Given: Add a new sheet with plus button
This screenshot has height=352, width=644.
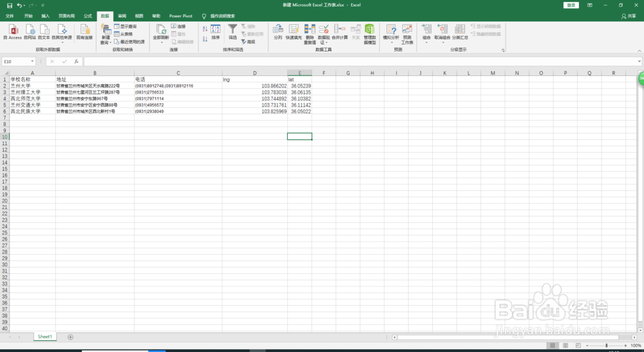Looking at the screenshot, I should coord(70,337).
